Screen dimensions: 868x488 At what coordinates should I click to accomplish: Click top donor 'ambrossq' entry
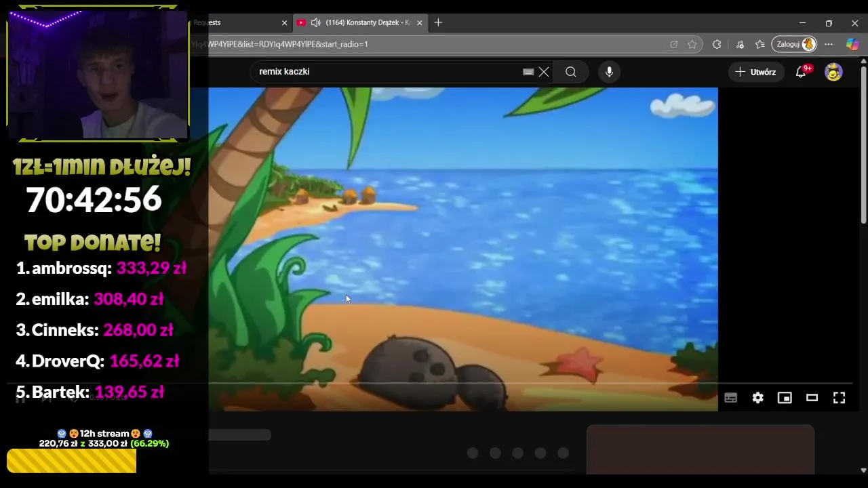click(101, 268)
